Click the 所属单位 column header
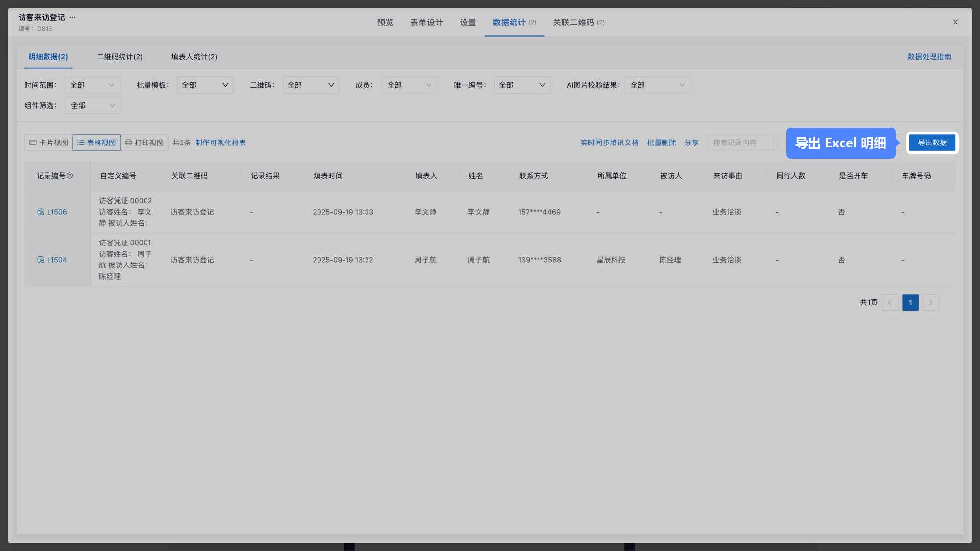 coord(612,176)
